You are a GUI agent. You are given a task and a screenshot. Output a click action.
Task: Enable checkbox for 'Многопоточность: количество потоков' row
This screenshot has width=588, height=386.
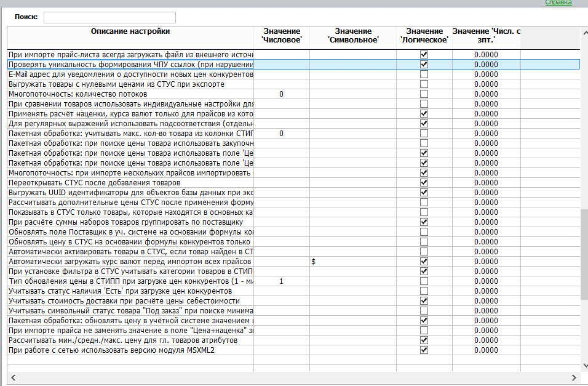[424, 94]
